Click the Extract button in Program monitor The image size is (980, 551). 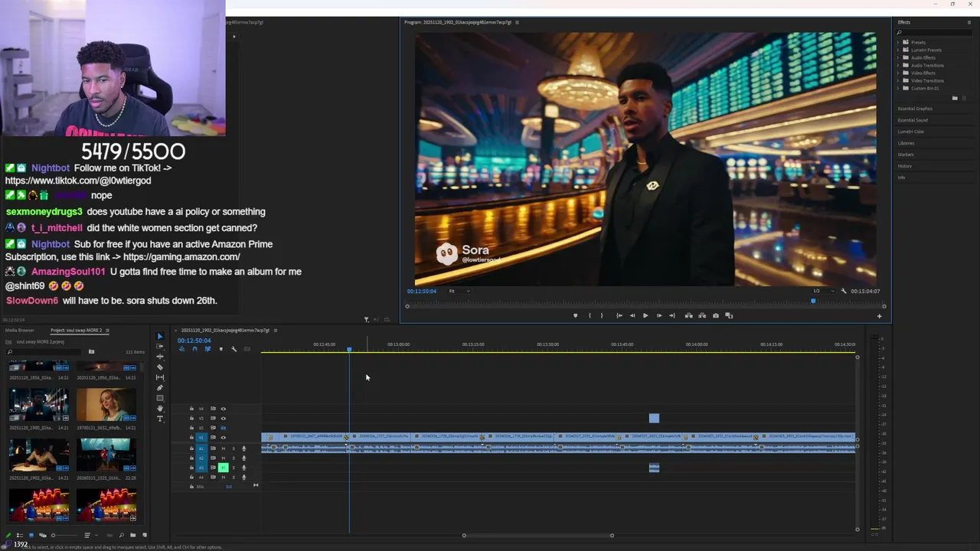[702, 315]
